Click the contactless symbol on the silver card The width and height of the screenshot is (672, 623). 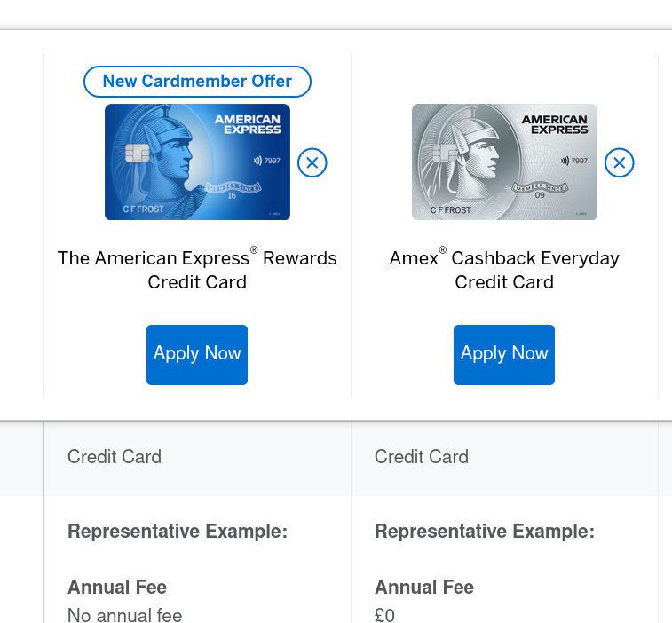(x=565, y=161)
